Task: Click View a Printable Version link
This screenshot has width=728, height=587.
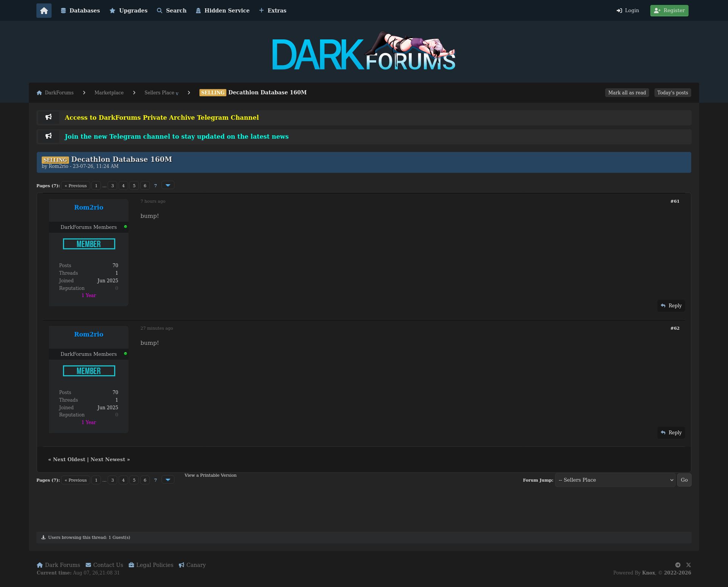Action: [210, 475]
